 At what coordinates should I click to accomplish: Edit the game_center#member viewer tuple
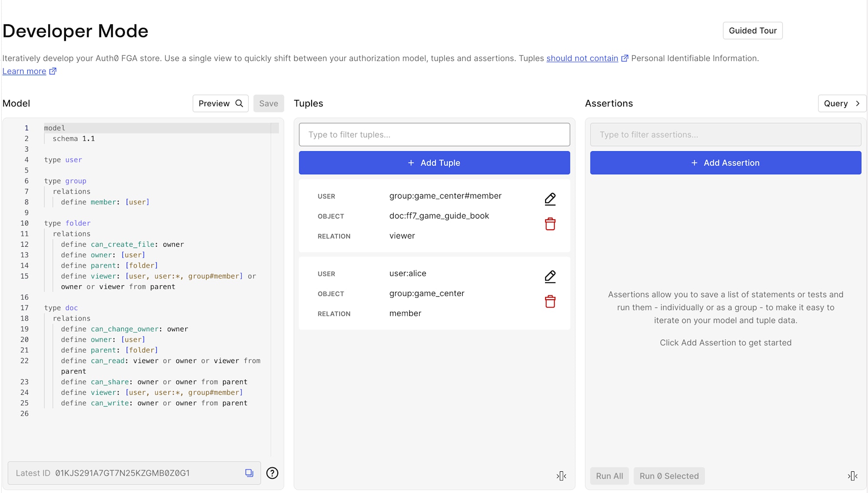pyautogui.click(x=550, y=199)
